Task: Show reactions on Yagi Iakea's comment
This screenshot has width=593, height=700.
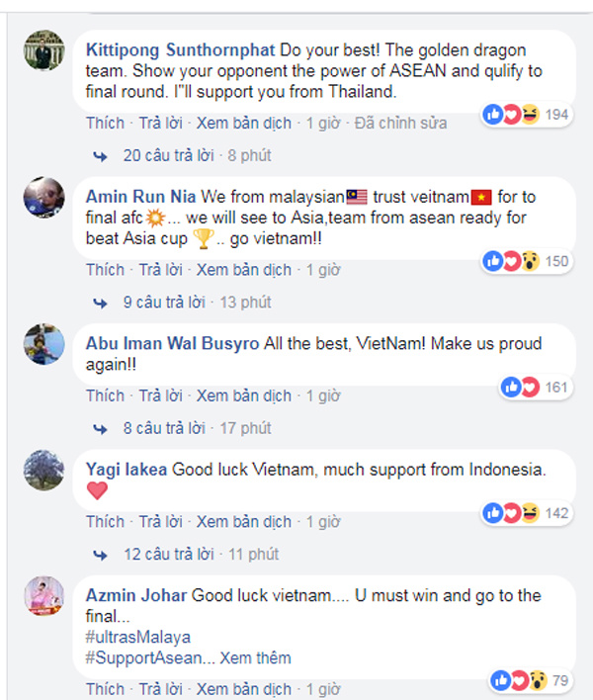Action: (528, 513)
